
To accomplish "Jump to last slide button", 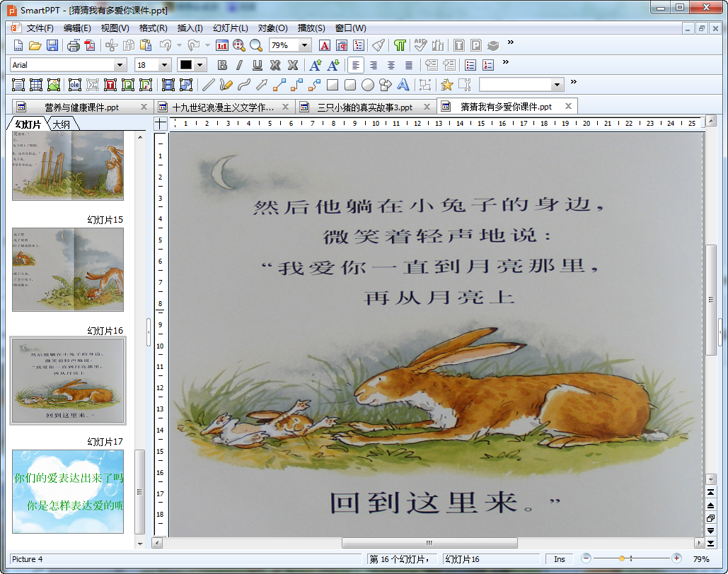I will point(711,543).
